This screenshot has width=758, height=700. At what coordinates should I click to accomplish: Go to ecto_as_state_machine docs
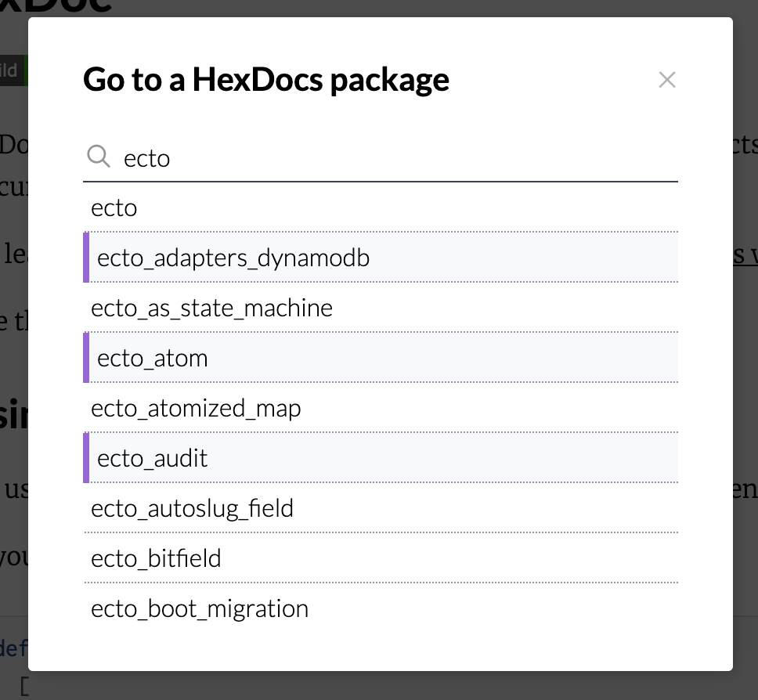211,308
